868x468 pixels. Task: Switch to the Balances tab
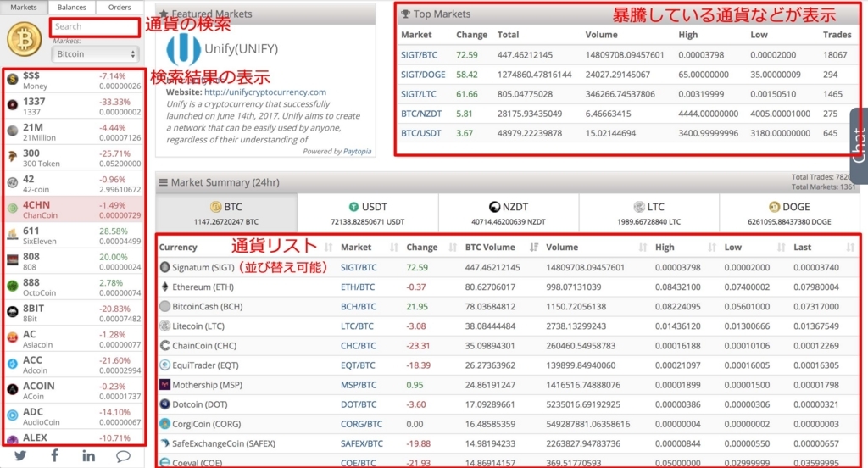72,7
